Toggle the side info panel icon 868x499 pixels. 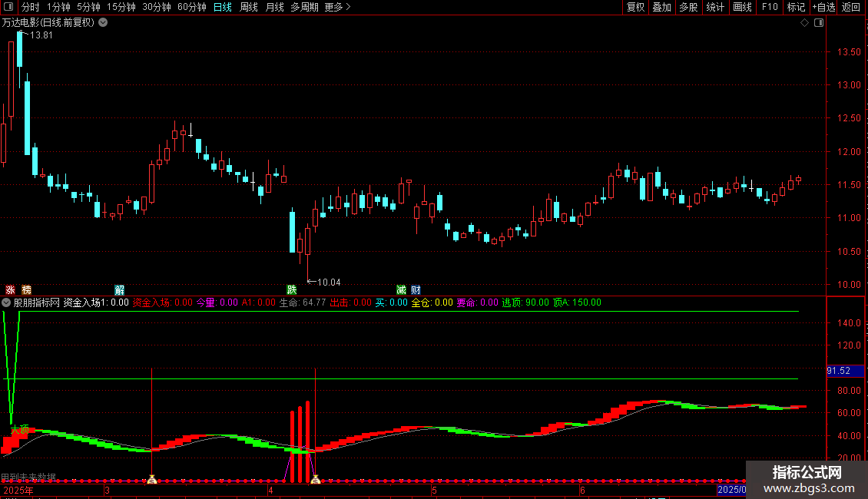coord(819,23)
